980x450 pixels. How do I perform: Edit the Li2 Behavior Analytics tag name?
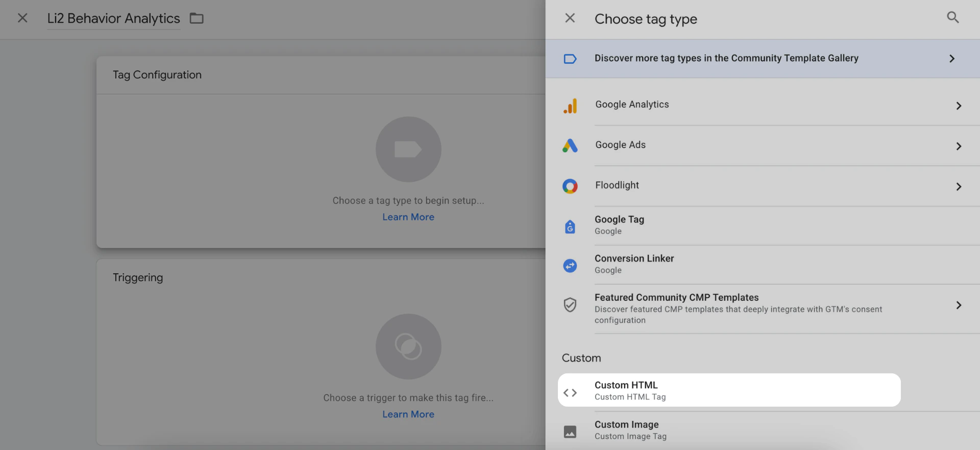click(x=113, y=18)
